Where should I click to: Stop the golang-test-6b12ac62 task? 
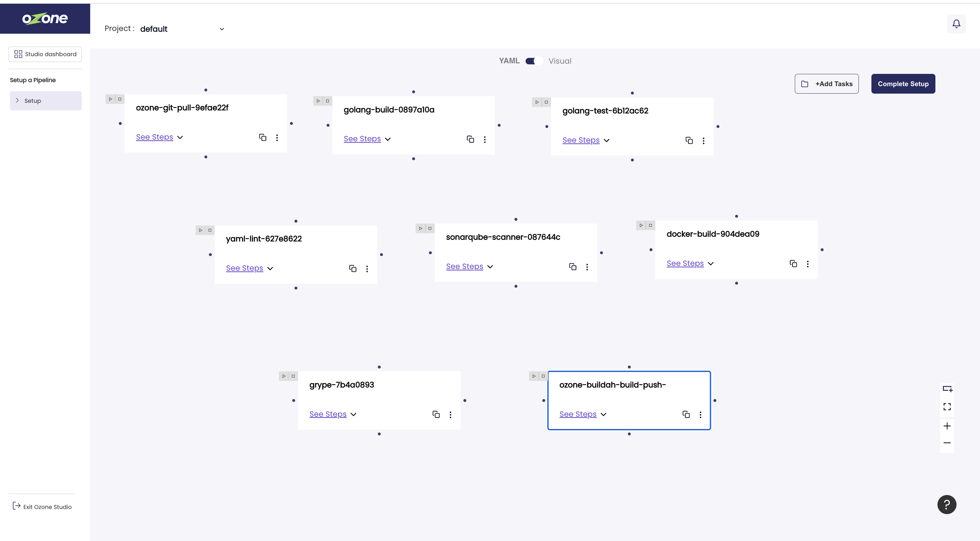pos(546,102)
